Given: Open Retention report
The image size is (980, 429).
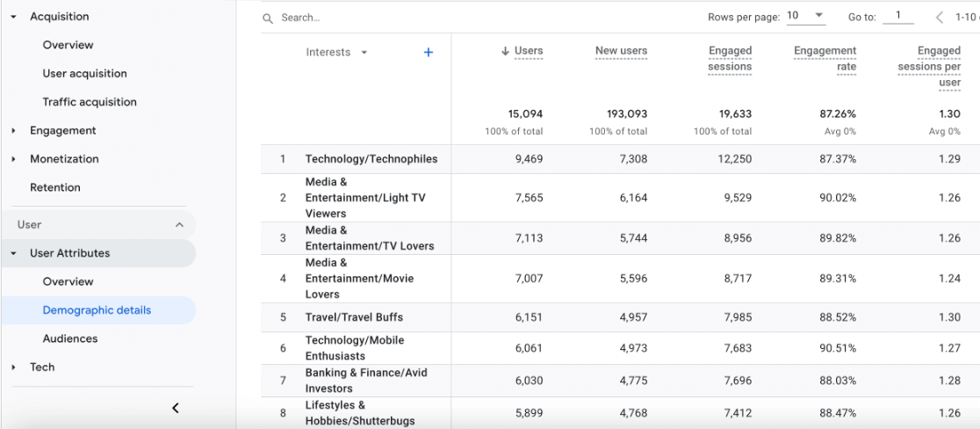Looking at the screenshot, I should [x=55, y=187].
